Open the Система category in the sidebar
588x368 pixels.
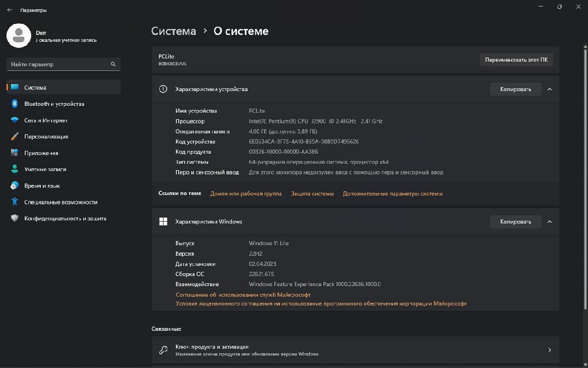pos(63,87)
